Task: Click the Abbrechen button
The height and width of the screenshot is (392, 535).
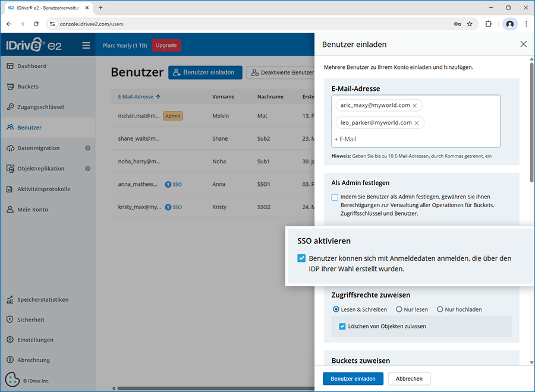Action: tap(409, 378)
